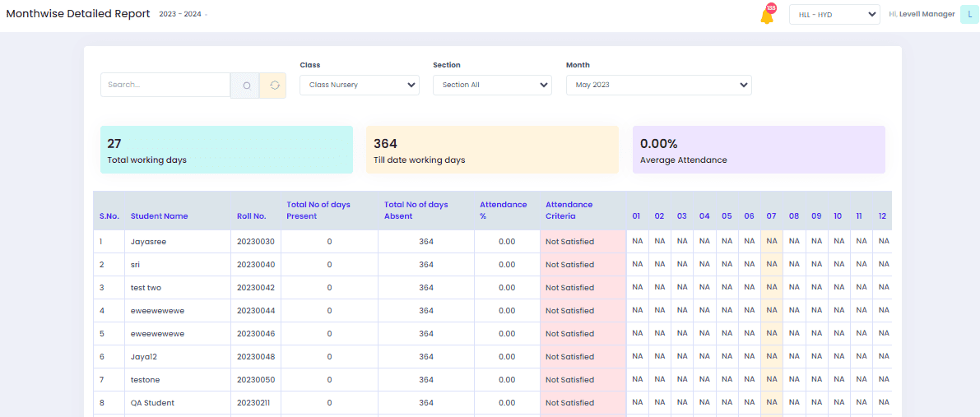Image resolution: width=980 pixels, height=417 pixels.
Task: Click day 07 NA cell for Jayasree
Action: (x=771, y=241)
